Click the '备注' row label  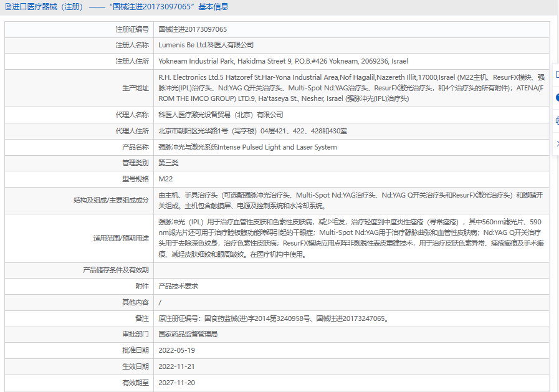142,318
